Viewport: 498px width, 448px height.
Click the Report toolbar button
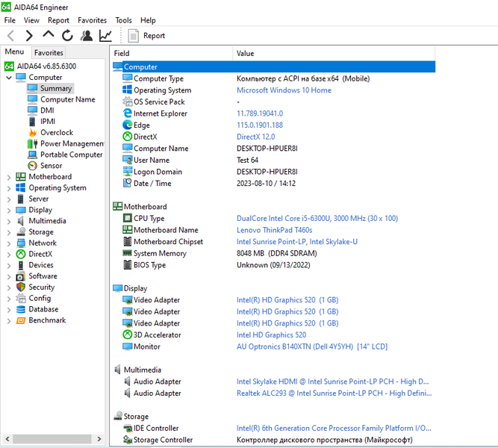coord(146,36)
